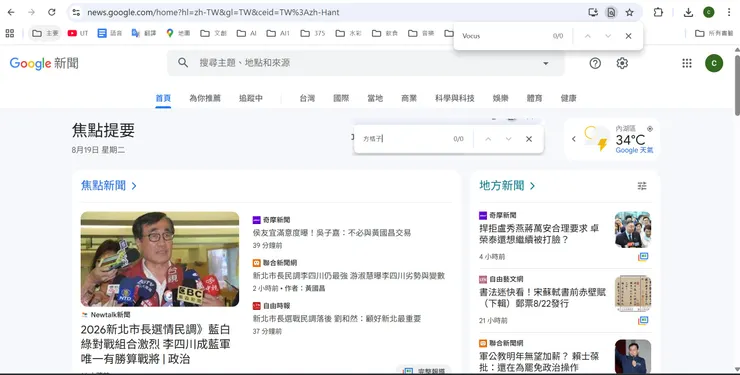The width and height of the screenshot is (740, 375).
Task: Open the Chrome extensions puzzle icon
Action: pos(658,12)
